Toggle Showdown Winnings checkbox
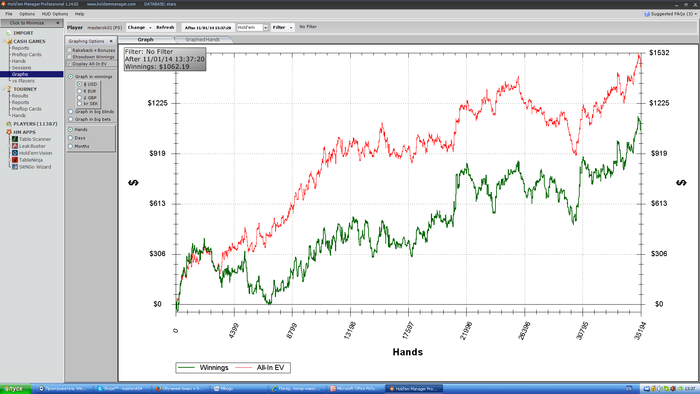The image size is (700, 394). pyautogui.click(x=69, y=57)
